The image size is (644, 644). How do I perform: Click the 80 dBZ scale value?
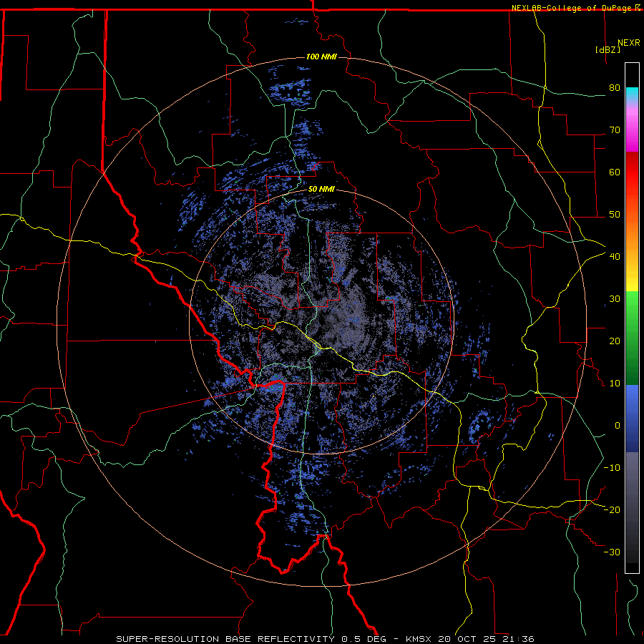point(615,87)
